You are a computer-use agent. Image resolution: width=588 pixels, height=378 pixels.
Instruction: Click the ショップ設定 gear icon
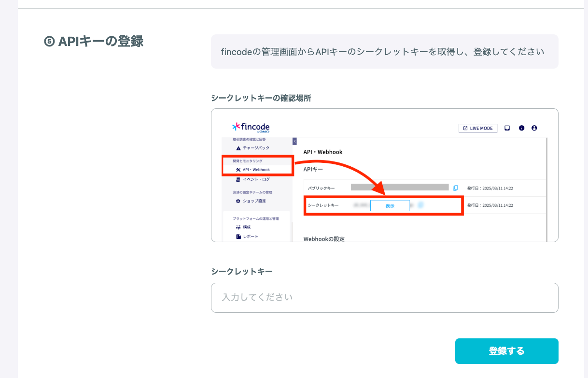238,201
